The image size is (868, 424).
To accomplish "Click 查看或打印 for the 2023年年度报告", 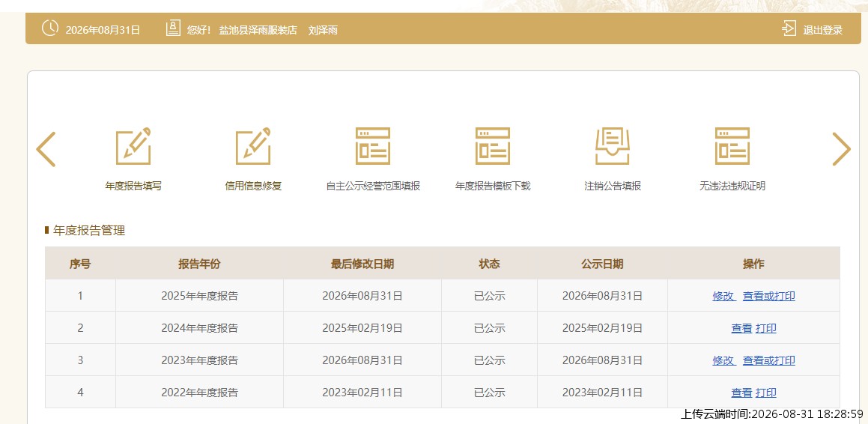I will (x=768, y=360).
